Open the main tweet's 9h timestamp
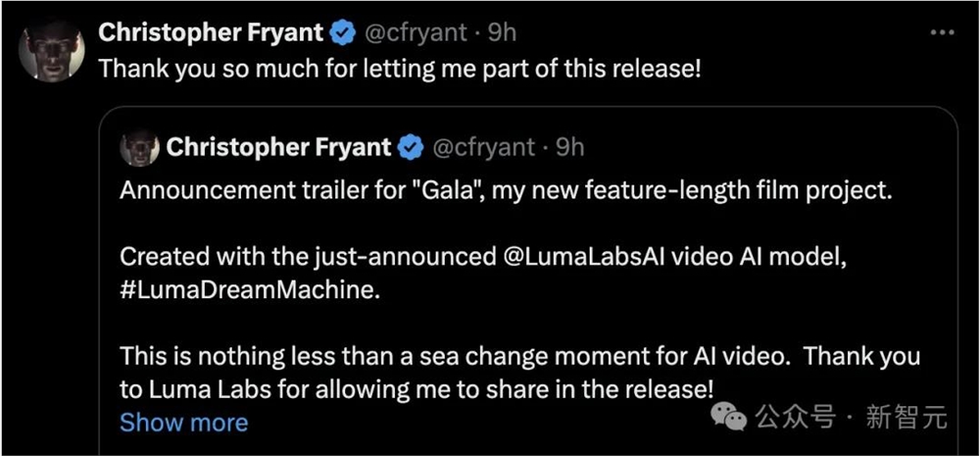Image resolution: width=980 pixels, height=456 pixels. pos(502,33)
